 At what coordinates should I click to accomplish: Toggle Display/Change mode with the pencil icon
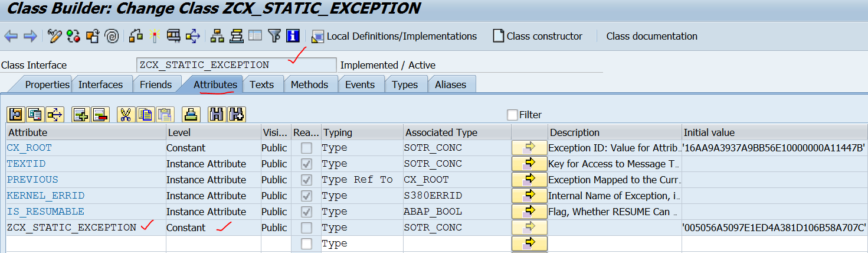click(x=55, y=37)
